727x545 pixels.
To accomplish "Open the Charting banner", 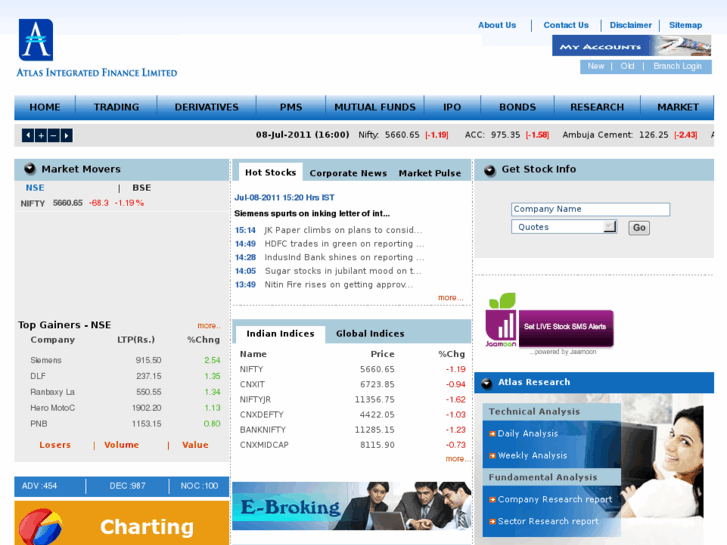I will click(x=121, y=523).
